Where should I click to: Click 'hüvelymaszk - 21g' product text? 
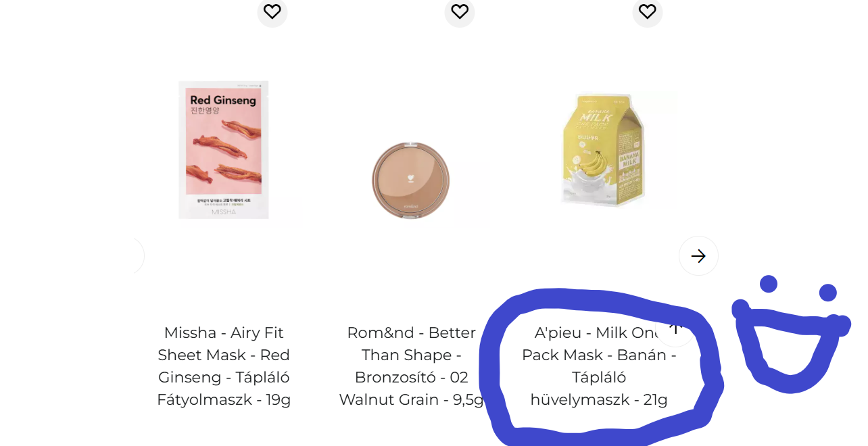pos(599,399)
